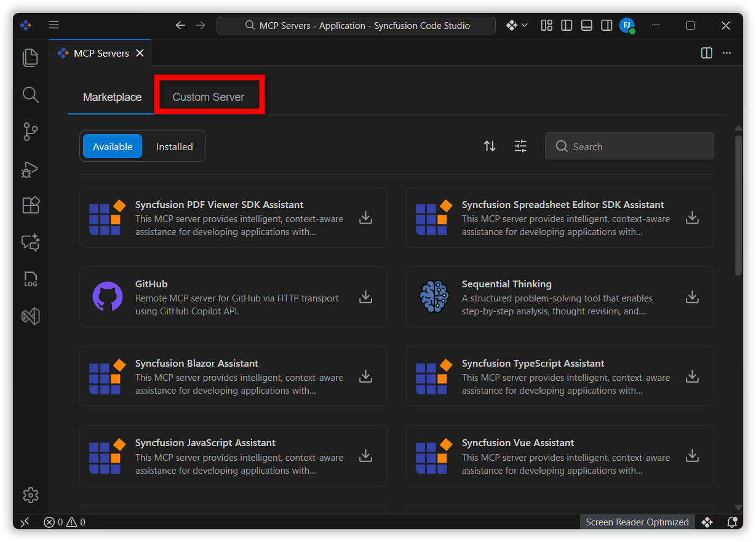Screen dimensions: 756x542
Task: Open the Manage gear menu
Action: click(x=30, y=495)
